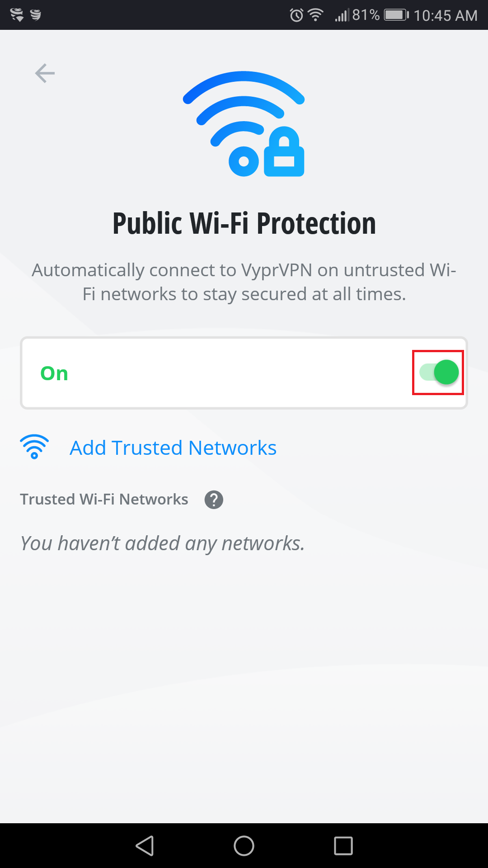488x868 pixels.
Task: Tap the Wi-Fi icon beside Add Trusted Networks
Action: tap(34, 447)
